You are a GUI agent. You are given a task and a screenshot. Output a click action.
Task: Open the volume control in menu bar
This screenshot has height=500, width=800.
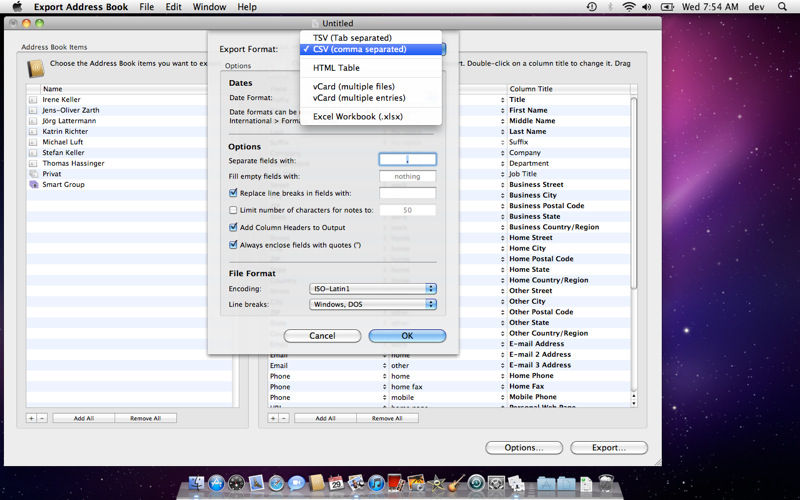647,7
